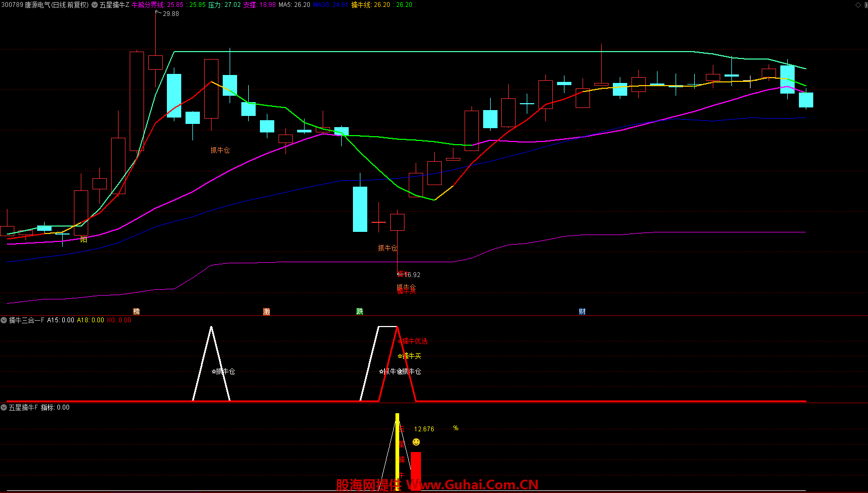Click the 榜 event marker icon

137,312
